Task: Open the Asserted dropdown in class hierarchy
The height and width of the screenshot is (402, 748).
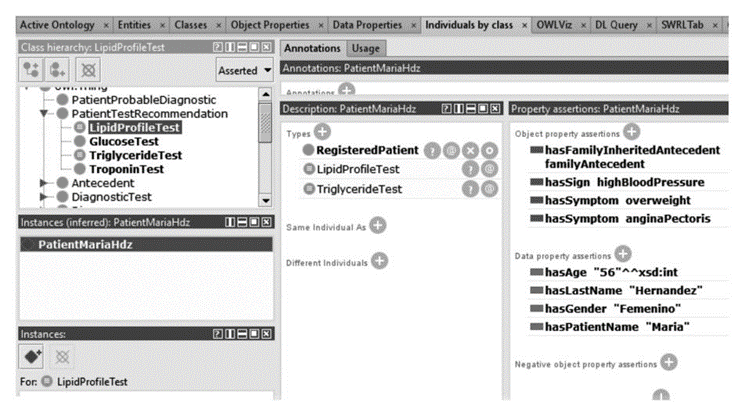Action: click(245, 70)
